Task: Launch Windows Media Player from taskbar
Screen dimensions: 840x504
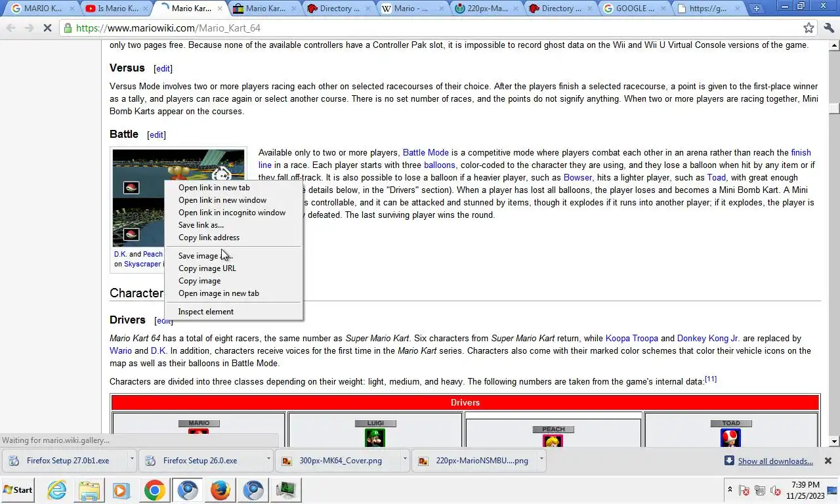Action: click(x=121, y=490)
